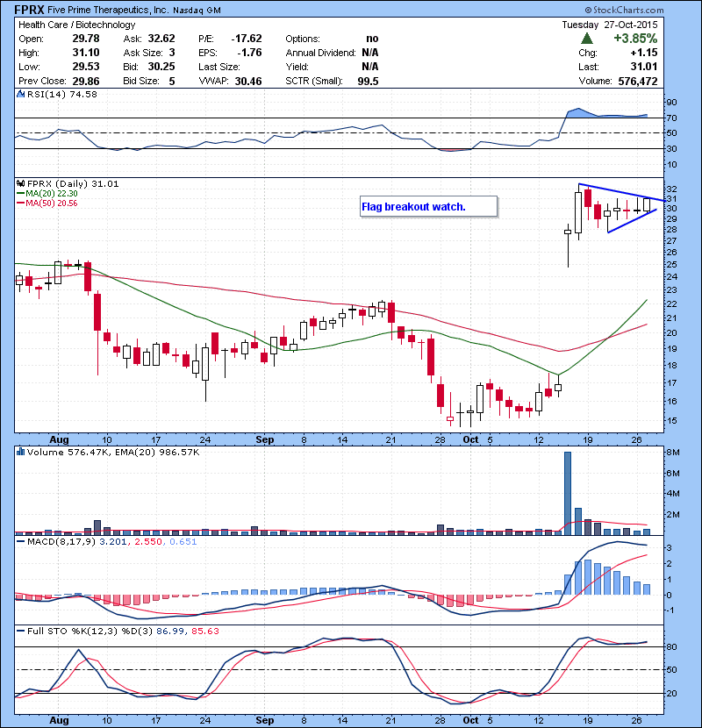Click the EPS value -1.76
Screen dimensions: 702x728
coord(249,53)
